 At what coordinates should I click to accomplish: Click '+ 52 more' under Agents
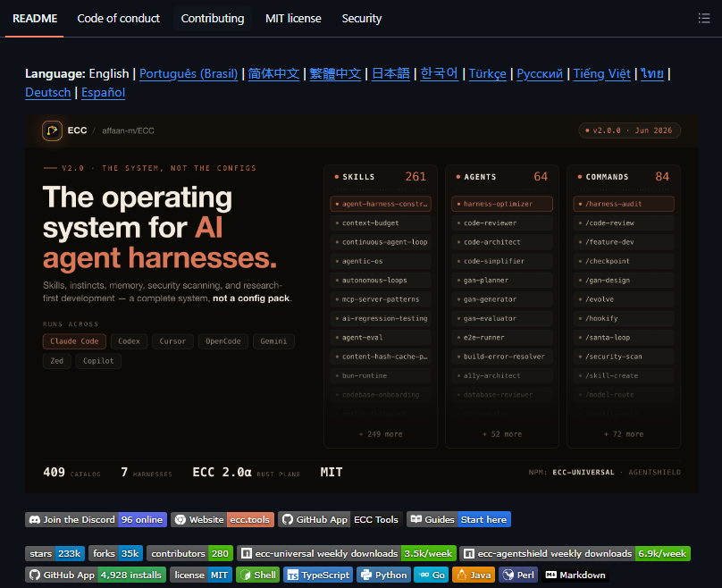pos(502,434)
